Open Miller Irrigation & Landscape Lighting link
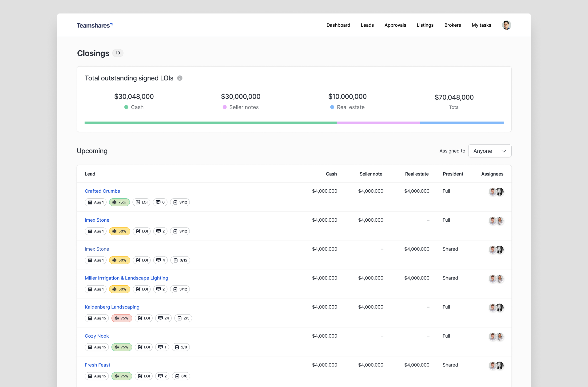 click(x=126, y=278)
